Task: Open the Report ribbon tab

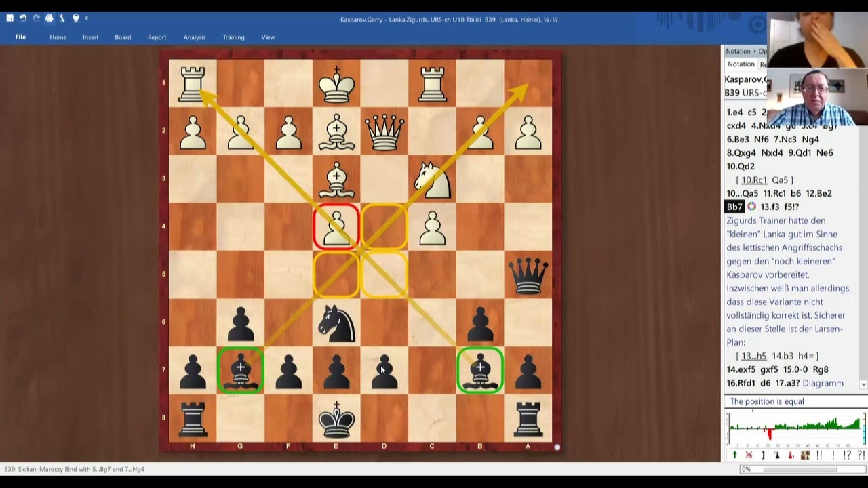Action: (157, 37)
